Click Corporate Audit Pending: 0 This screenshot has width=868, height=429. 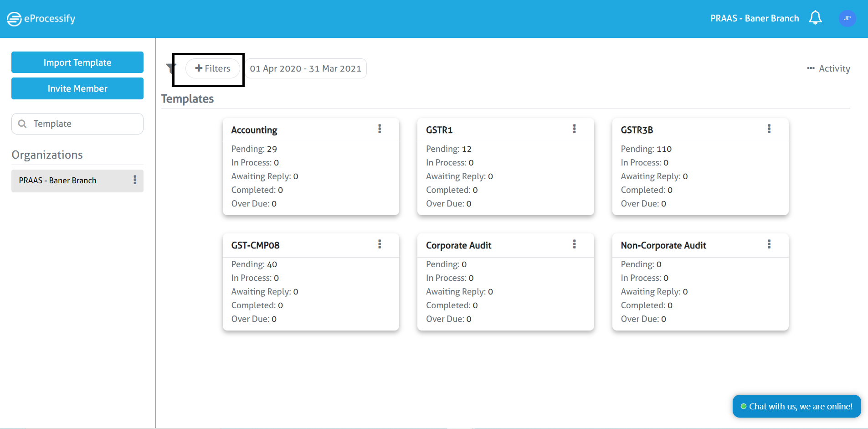[x=447, y=264]
